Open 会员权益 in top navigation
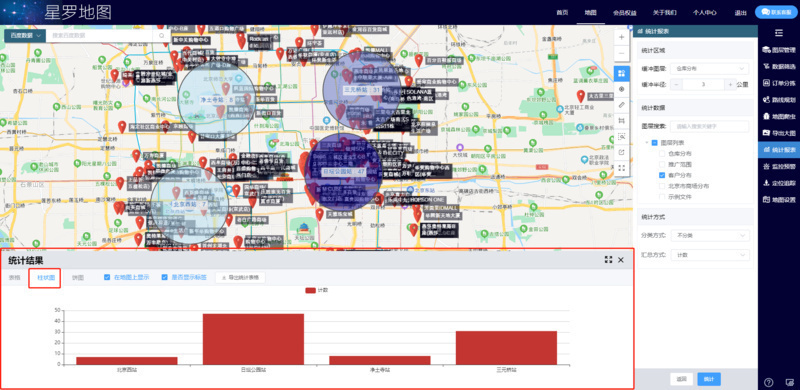The height and width of the screenshot is (390, 800). pyautogui.click(x=624, y=13)
